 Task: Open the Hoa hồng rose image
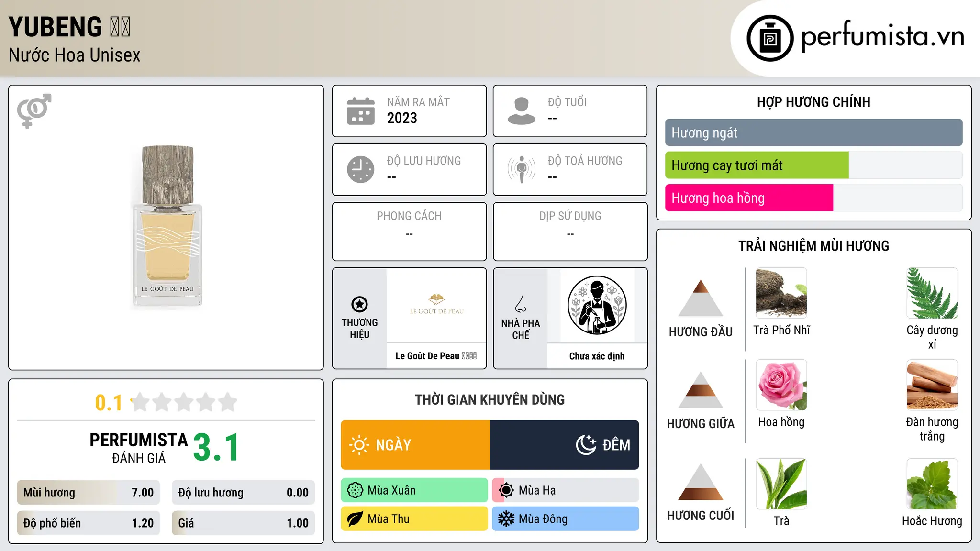coord(781,385)
